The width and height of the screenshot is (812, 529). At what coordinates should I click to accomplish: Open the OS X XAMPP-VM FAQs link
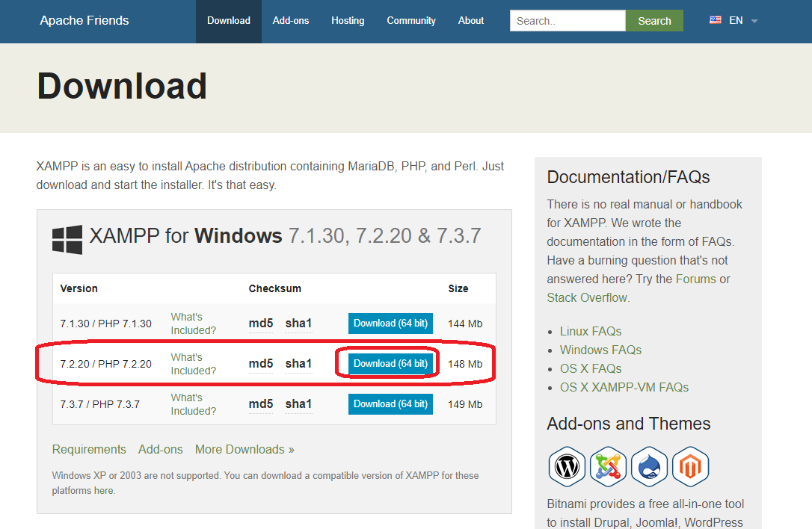coord(624,387)
